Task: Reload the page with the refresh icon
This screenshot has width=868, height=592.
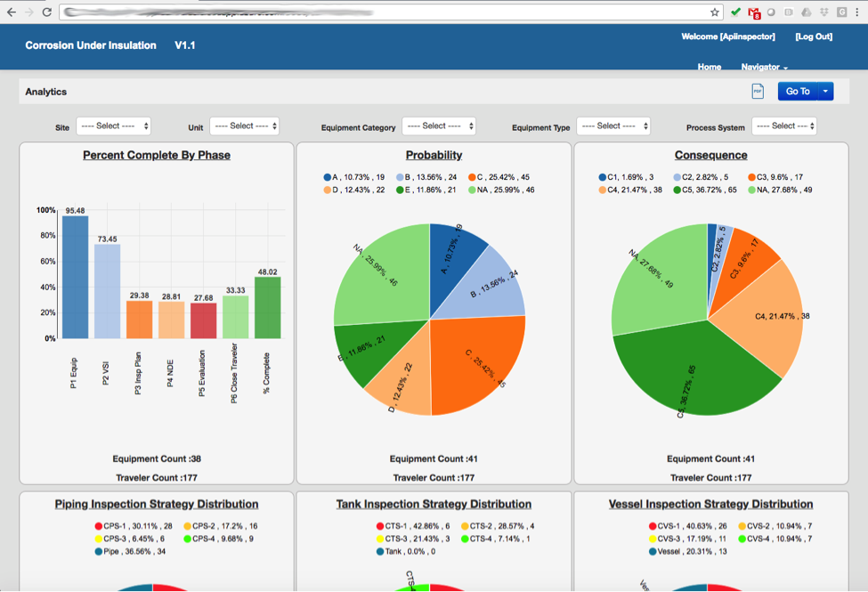Action: [47, 12]
